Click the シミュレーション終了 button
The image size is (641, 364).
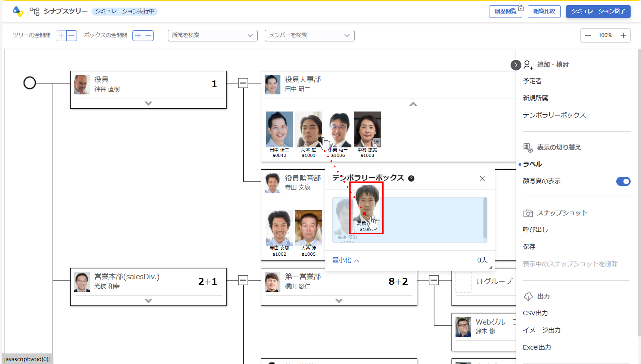click(598, 11)
